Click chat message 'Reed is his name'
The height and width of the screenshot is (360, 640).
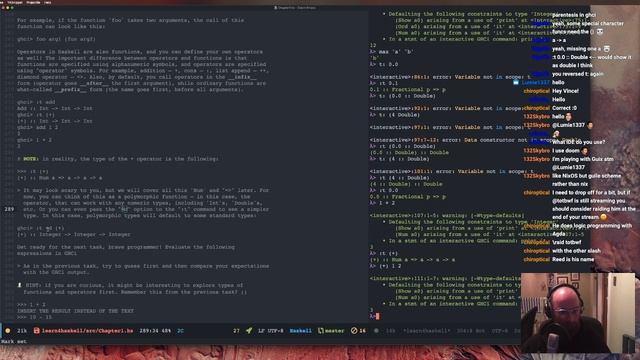click(x=573, y=259)
